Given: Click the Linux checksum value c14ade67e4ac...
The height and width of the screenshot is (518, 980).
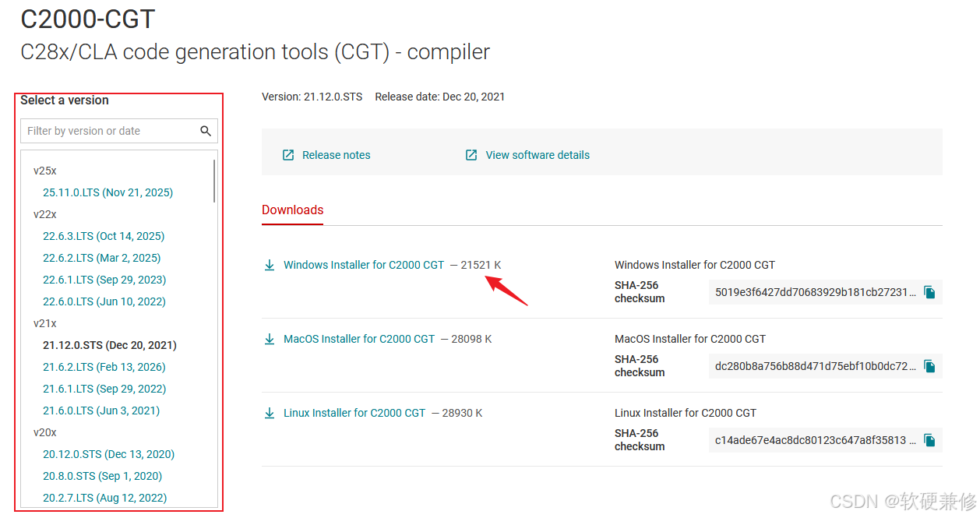Looking at the screenshot, I should point(816,440).
